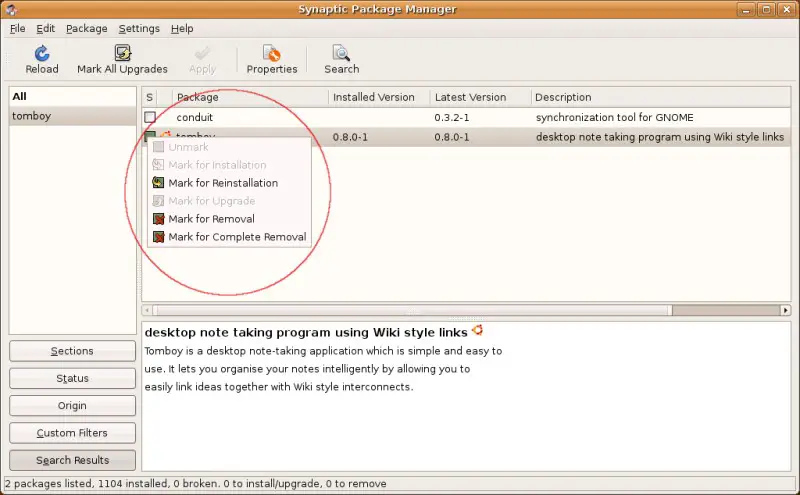Click the Mark for Complete Removal icon
Screen dimensions: 800x495
pos(159,237)
